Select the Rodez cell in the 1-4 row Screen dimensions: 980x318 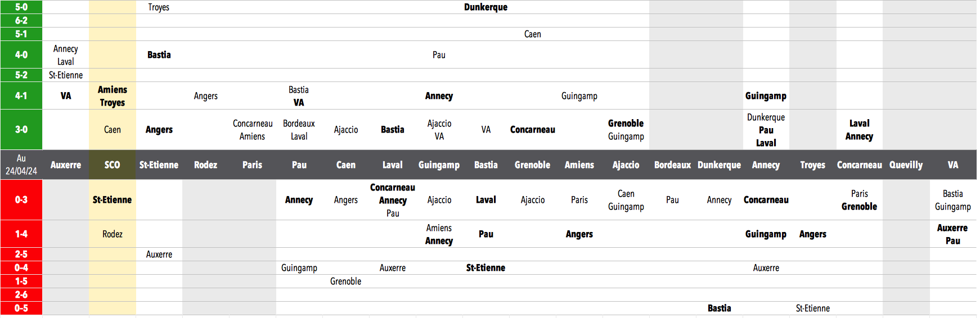pyautogui.click(x=112, y=234)
